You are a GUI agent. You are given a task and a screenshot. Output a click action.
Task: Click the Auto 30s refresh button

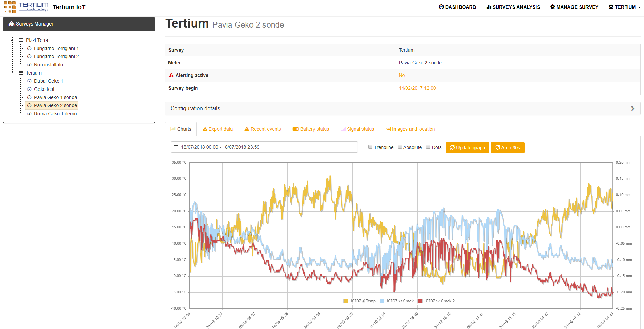coord(507,148)
